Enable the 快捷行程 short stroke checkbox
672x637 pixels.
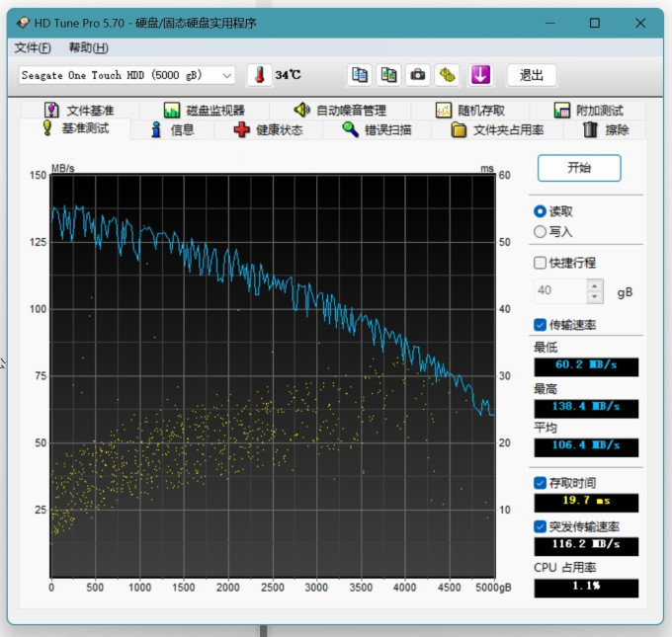coord(540,263)
